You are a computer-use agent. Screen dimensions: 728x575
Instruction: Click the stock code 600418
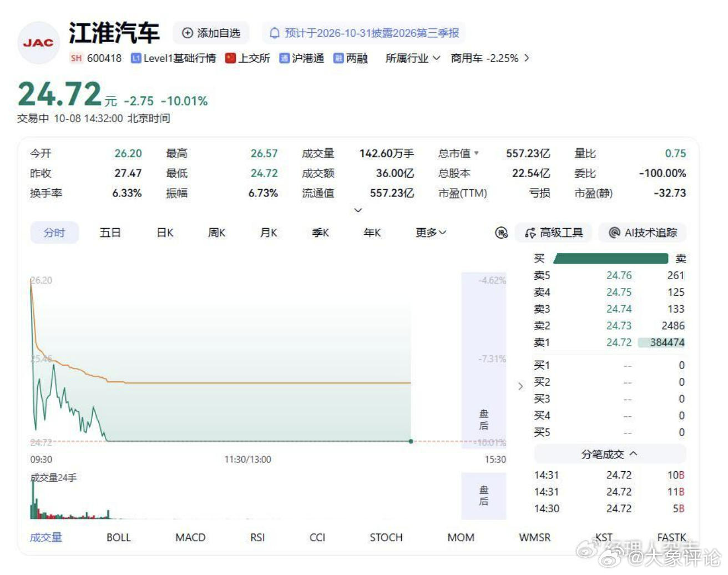[x=104, y=58]
